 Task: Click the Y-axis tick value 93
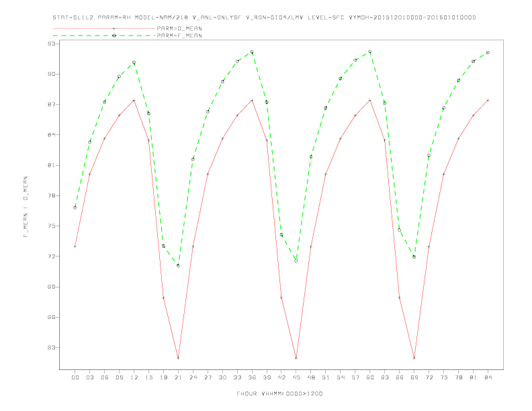(52, 44)
